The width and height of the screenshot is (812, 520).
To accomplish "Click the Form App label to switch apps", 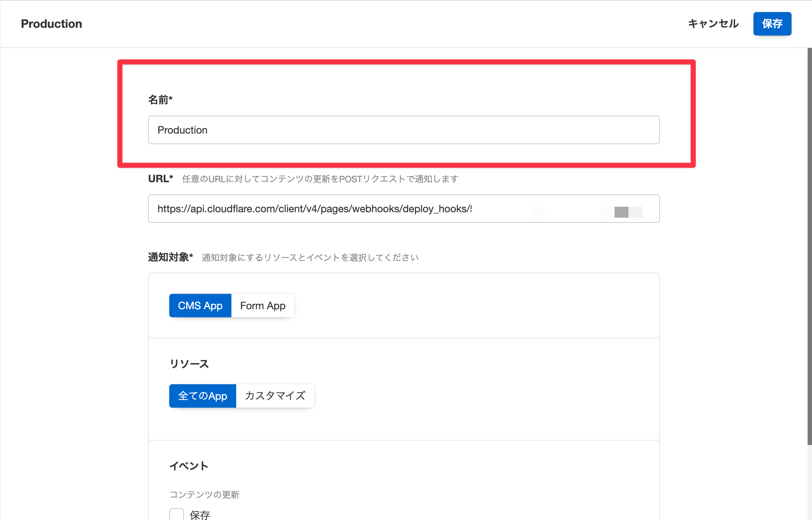I will click(x=263, y=305).
